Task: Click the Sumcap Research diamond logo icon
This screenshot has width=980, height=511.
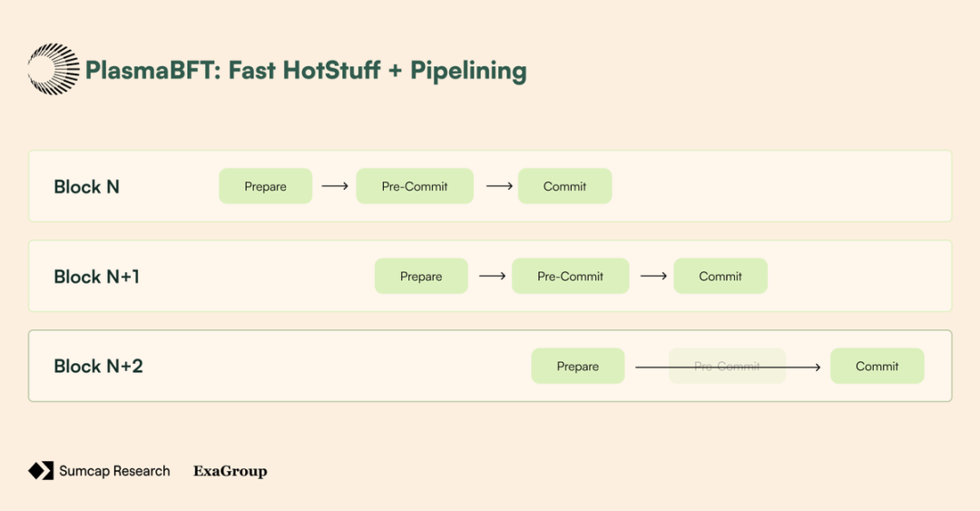Action: (x=41, y=470)
